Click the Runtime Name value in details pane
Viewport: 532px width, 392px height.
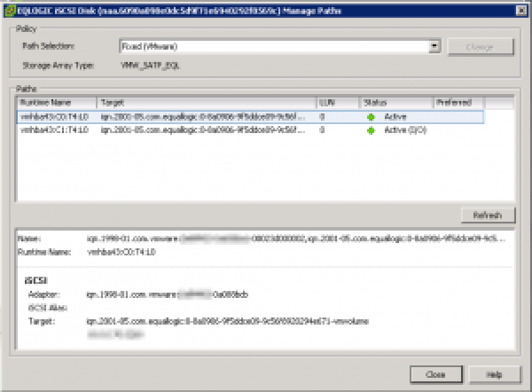point(121,252)
